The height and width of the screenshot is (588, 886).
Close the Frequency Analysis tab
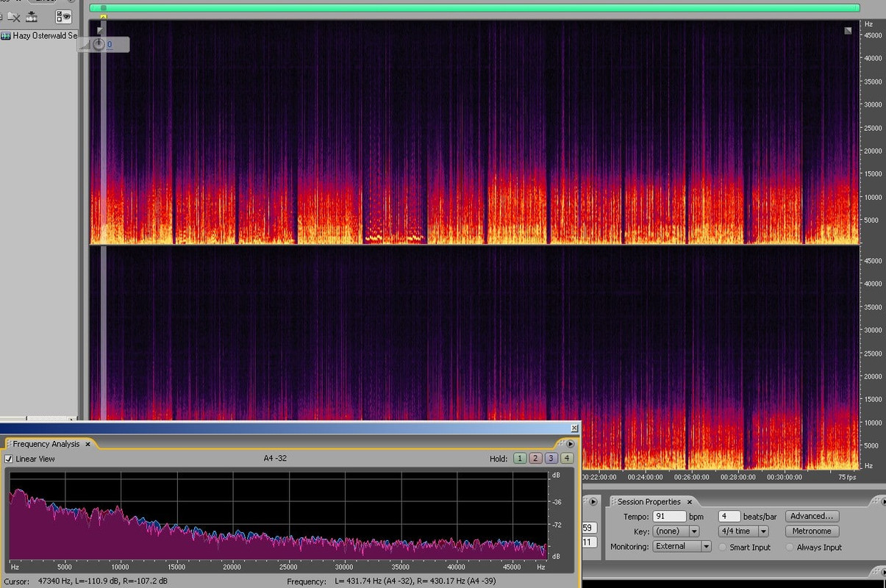[87, 444]
